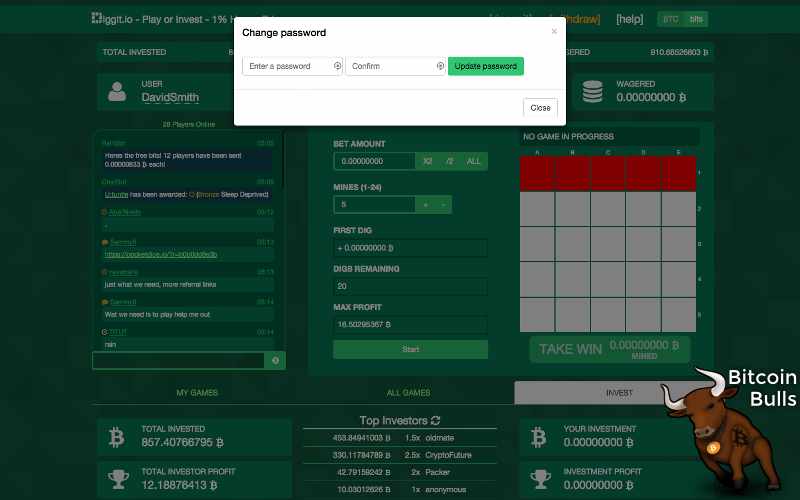Screen dimensions: 800x500
Task: Increase the mine count with the plus button
Action: (x=425, y=205)
